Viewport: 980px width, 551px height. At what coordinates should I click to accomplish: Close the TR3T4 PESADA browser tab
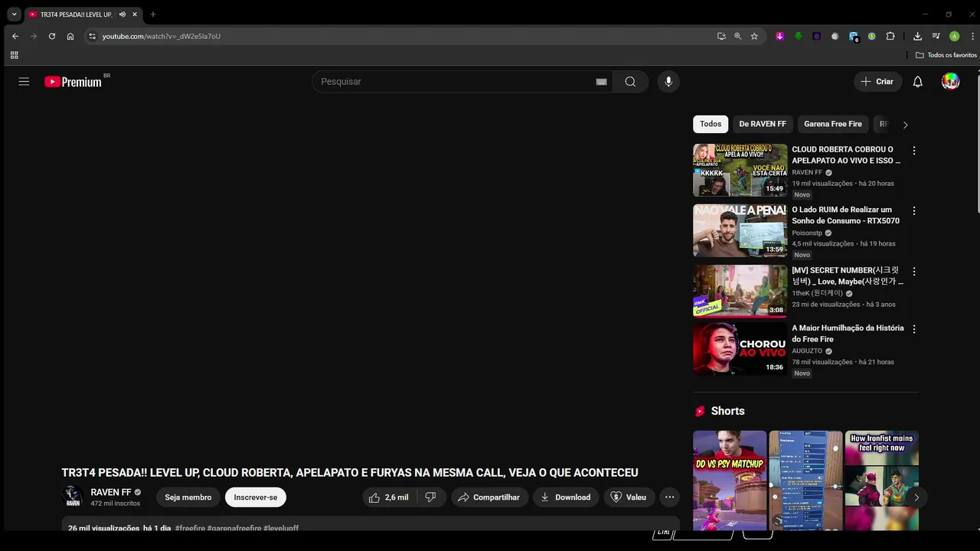pyautogui.click(x=136, y=15)
